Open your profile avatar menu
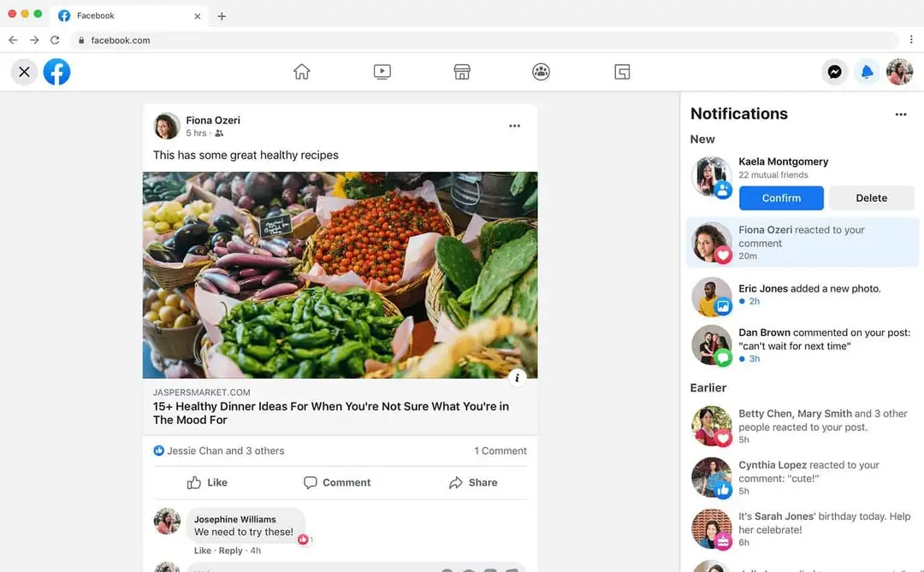The width and height of the screenshot is (924, 572). 899,72
